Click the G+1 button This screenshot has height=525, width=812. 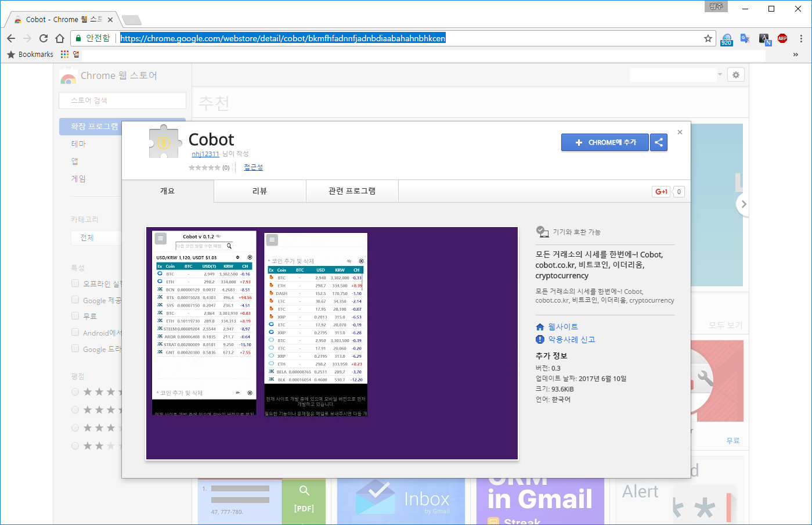pos(661,192)
